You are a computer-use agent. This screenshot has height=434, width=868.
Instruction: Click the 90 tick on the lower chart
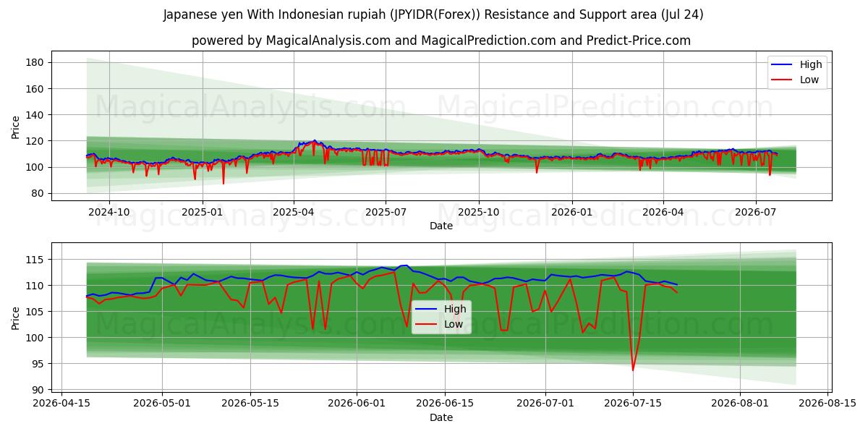tap(38, 390)
